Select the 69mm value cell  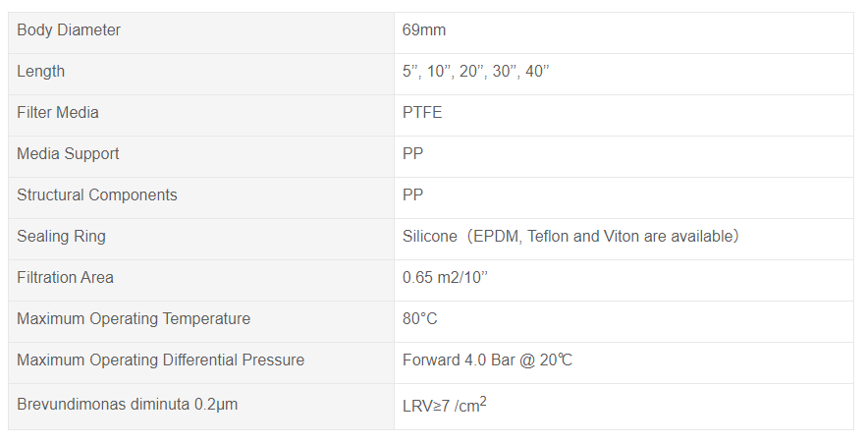(x=424, y=30)
